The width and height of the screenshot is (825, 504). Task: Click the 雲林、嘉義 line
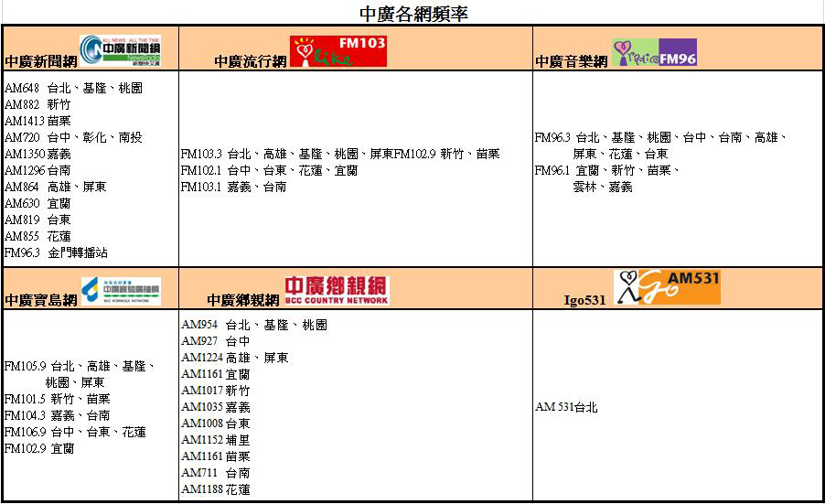pyautogui.click(x=603, y=187)
